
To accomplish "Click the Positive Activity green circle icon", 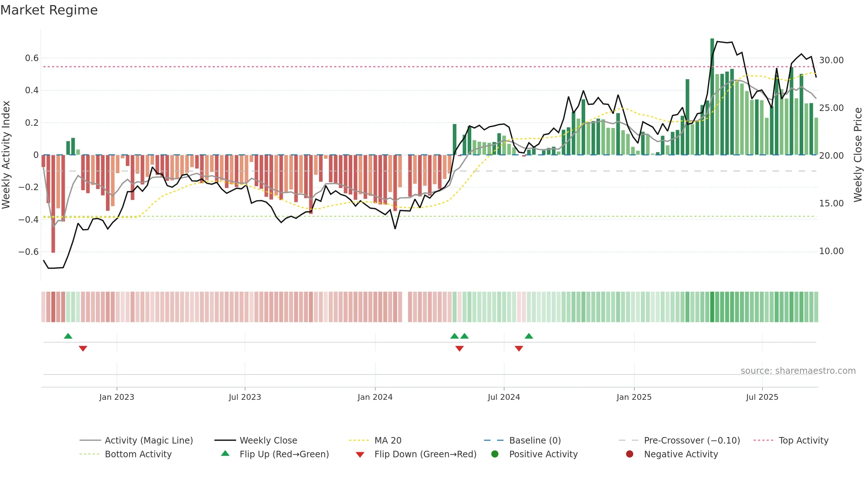I will click(x=495, y=454).
